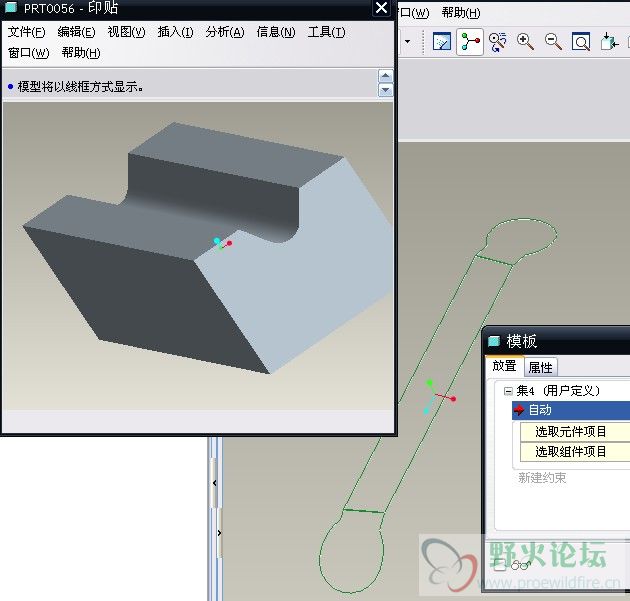Click the Reorient view cube icon
Image resolution: width=630 pixels, height=601 pixels.
(609, 41)
